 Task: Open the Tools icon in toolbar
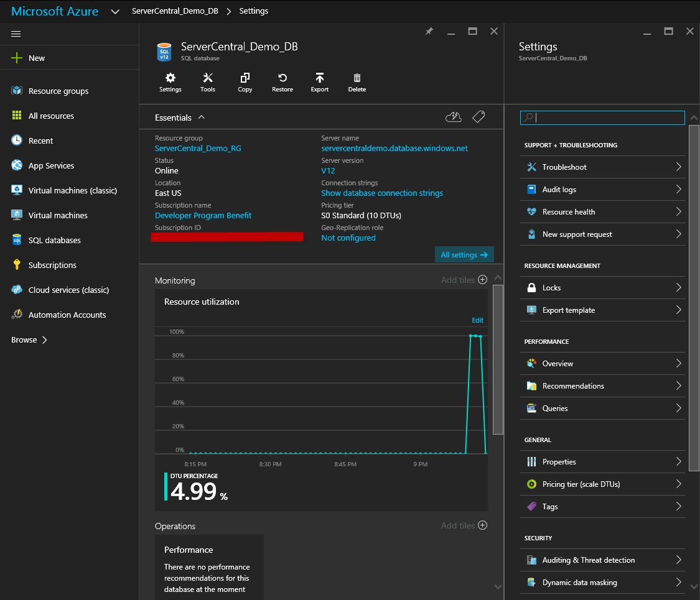pyautogui.click(x=208, y=82)
